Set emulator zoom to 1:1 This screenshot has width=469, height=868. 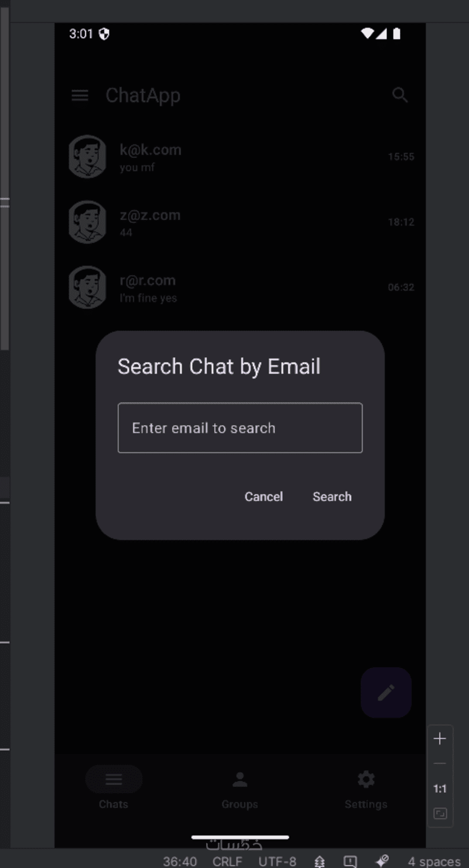(x=440, y=788)
